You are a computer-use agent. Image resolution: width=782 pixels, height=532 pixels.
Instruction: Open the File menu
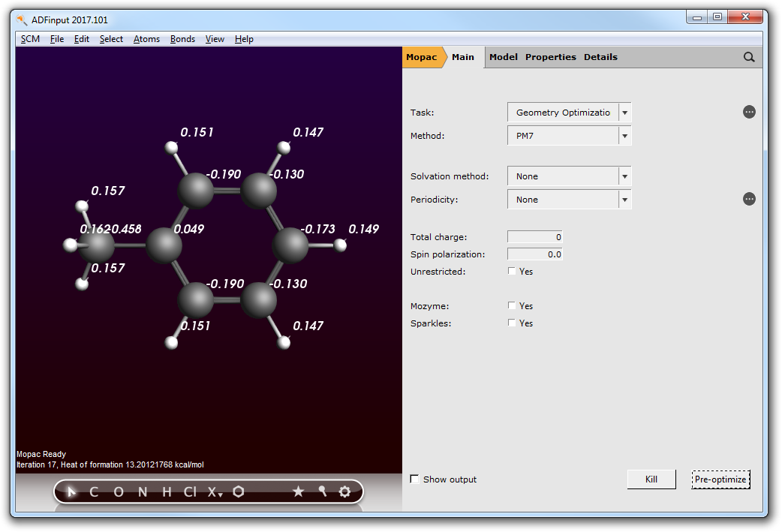(57, 39)
